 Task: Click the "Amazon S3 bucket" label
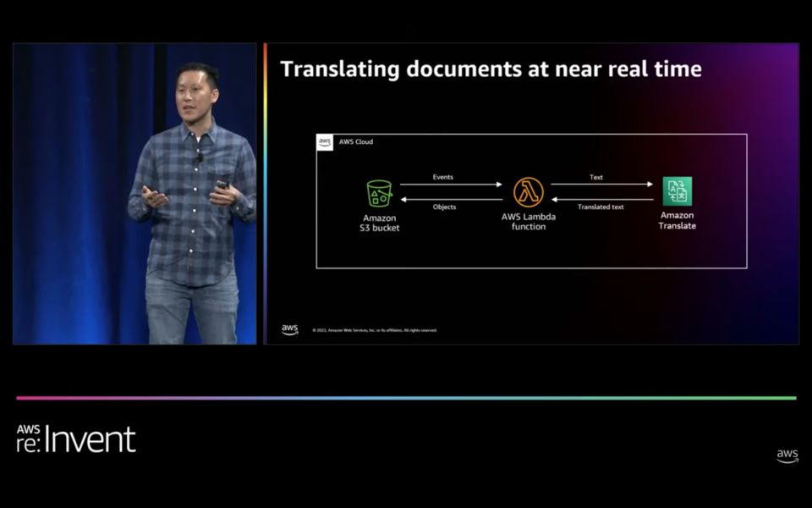pyautogui.click(x=379, y=223)
